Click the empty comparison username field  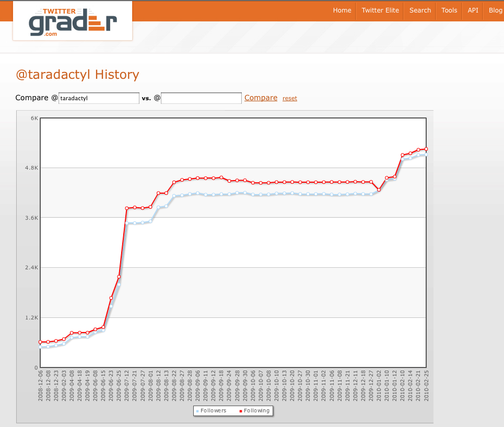pyautogui.click(x=201, y=98)
